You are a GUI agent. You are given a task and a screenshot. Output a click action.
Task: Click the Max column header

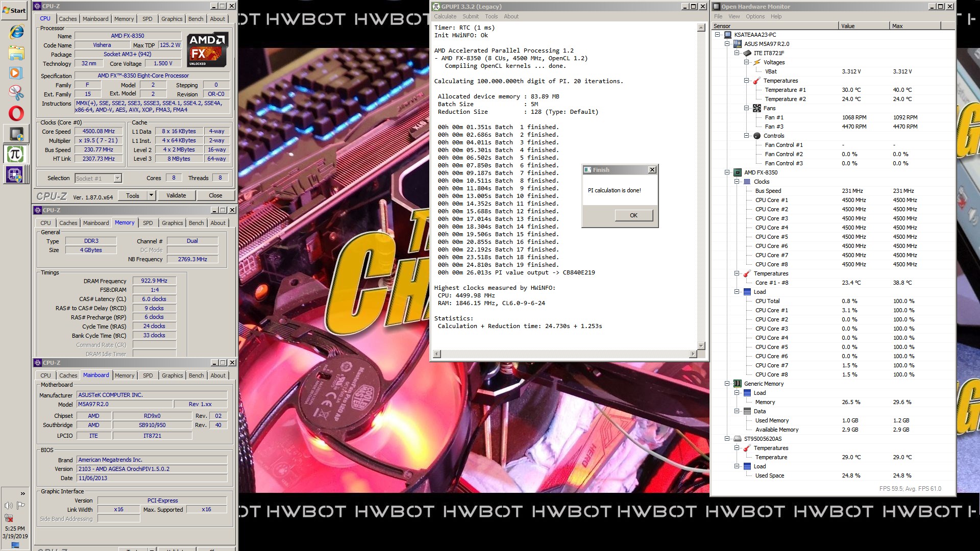click(915, 26)
